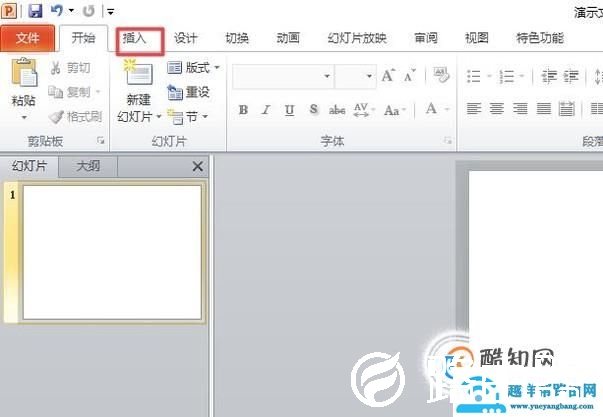Click the Clear All Formatting icon
Screen dimensions: 603x417
441,75
